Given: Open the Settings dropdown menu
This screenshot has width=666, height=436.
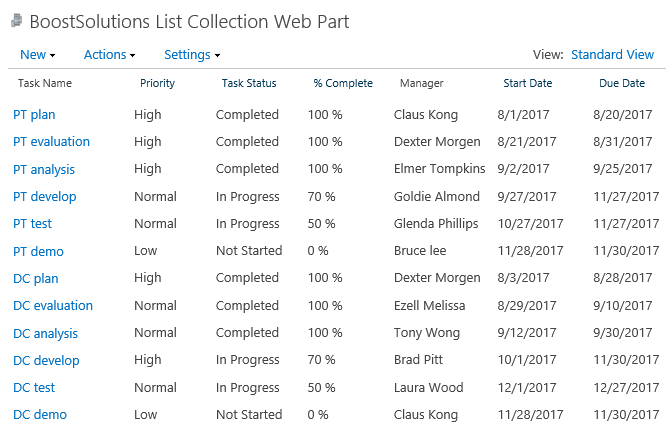Looking at the screenshot, I should pos(192,55).
